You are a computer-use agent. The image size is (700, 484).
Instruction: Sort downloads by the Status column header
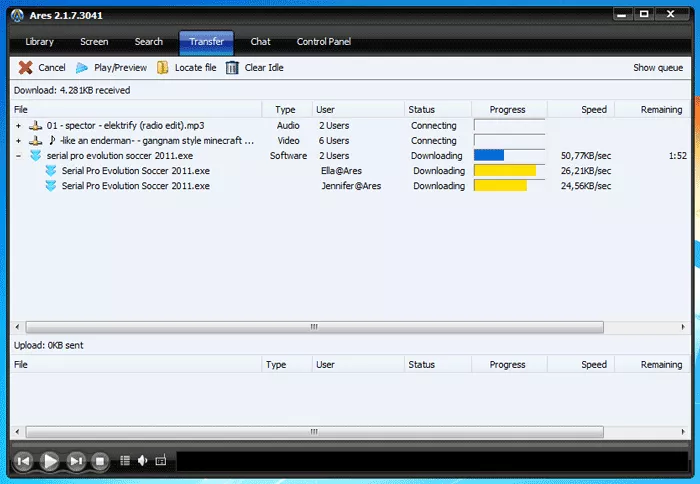click(x=438, y=109)
